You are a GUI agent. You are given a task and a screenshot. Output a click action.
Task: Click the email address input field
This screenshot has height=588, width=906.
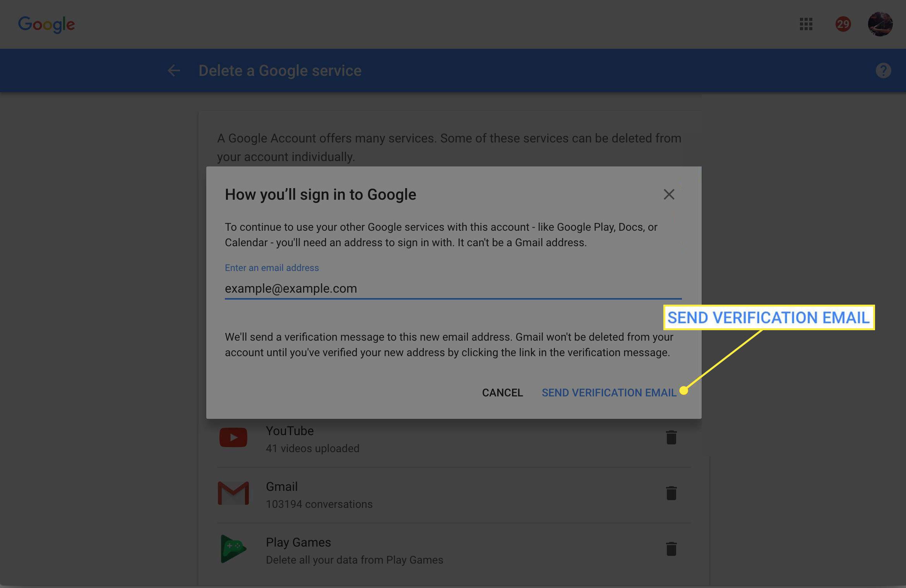tap(453, 288)
